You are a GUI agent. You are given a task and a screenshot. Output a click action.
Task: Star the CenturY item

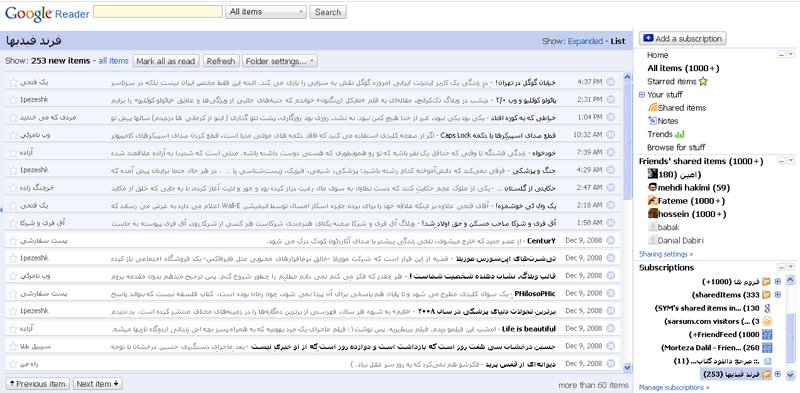13,241
